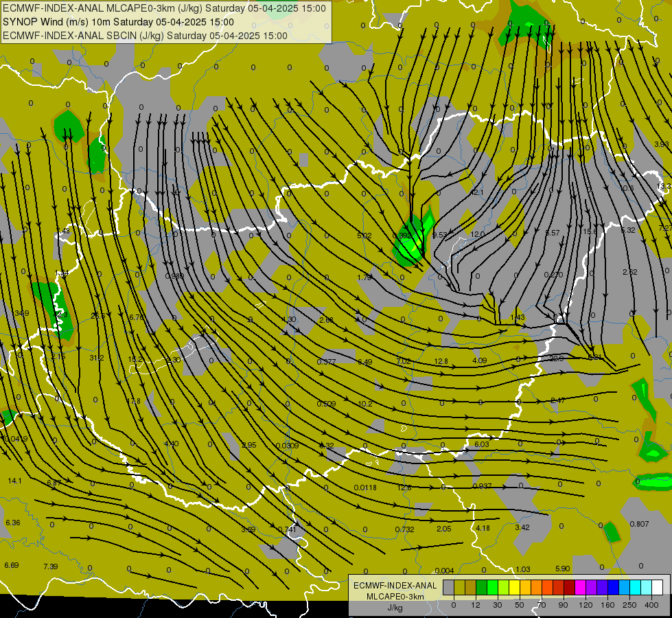
Task: Click the map value 4.09
Action: pyautogui.click(x=480, y=360)
